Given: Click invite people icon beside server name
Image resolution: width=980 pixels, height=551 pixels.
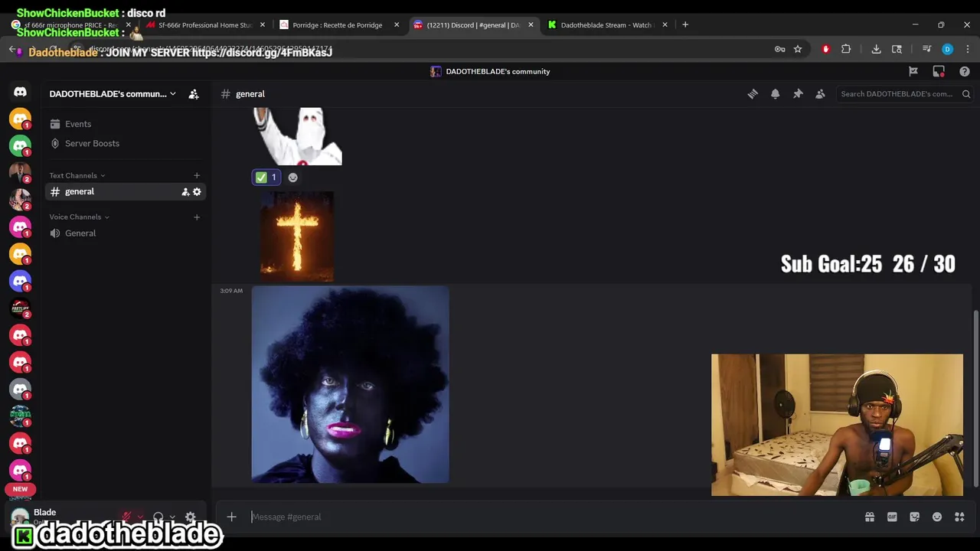Looking at the screenshot, I should click(x=194, y=94).
